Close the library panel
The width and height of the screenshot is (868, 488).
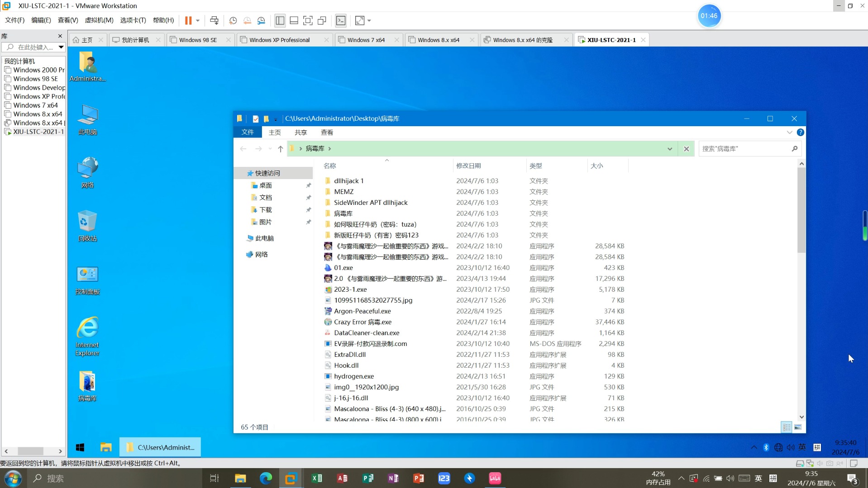pos(60,36)
